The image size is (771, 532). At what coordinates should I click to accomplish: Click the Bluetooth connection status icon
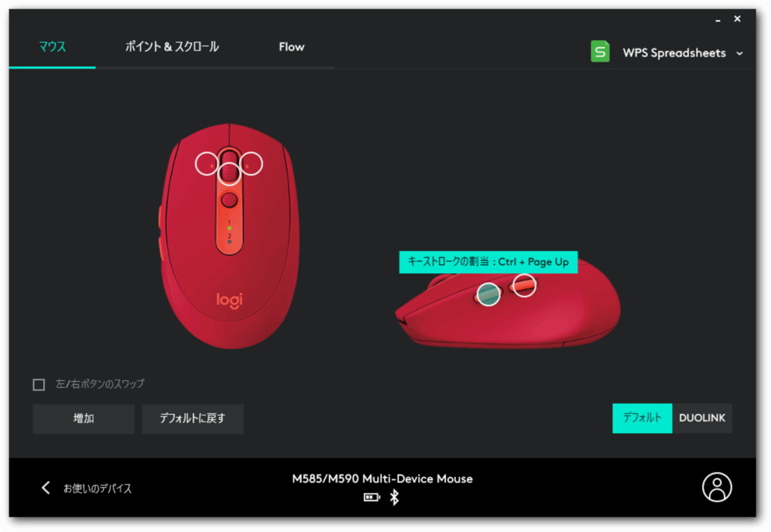tap(394, 497)
